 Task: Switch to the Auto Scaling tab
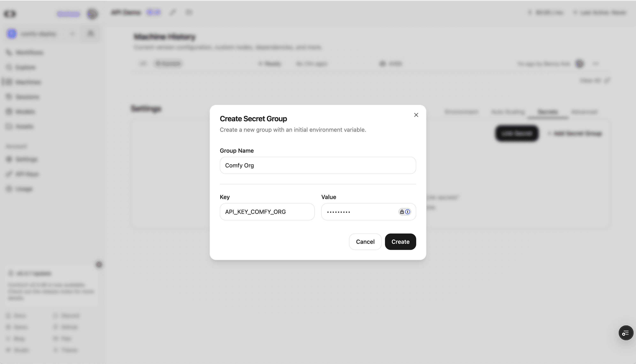(508, 112)
